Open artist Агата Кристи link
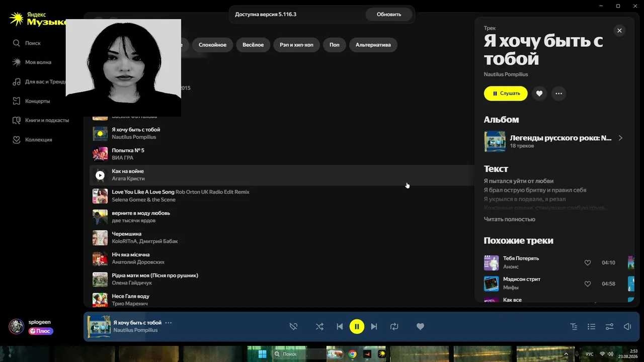Image resolution: width=644 pixels, height=362 pixels. tap(128, 178)
